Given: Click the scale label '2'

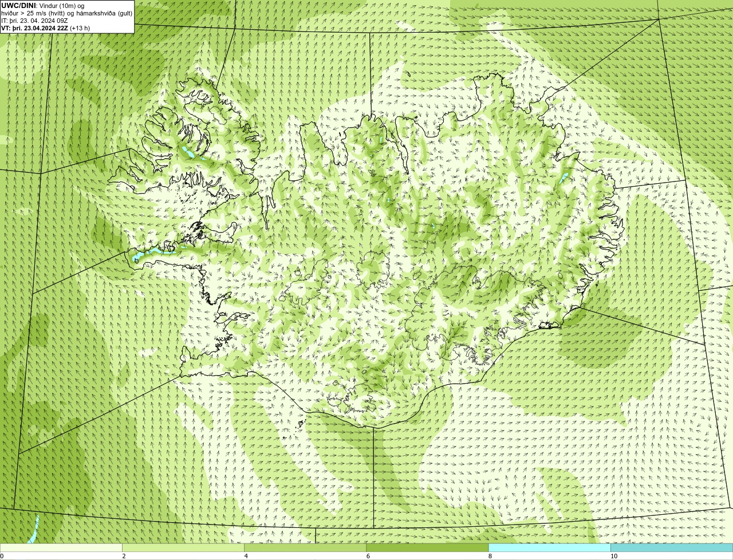Looking at the screenshot, I should click(x=124, y=556).
